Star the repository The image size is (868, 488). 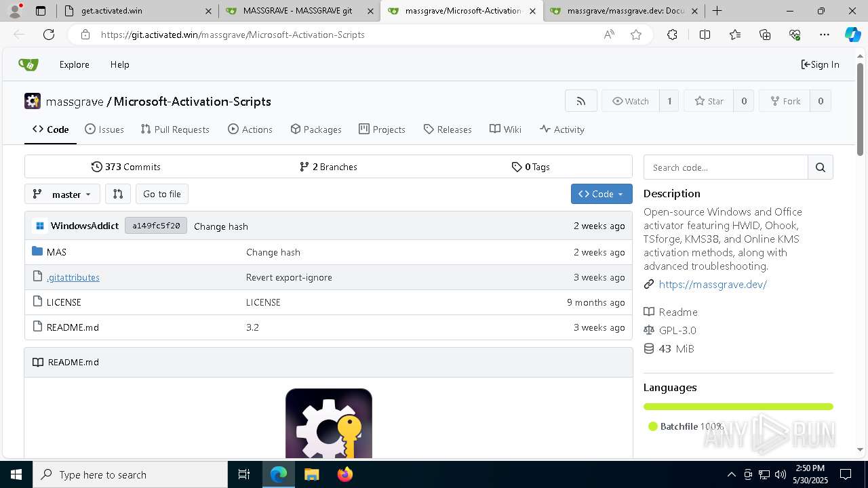709,101
